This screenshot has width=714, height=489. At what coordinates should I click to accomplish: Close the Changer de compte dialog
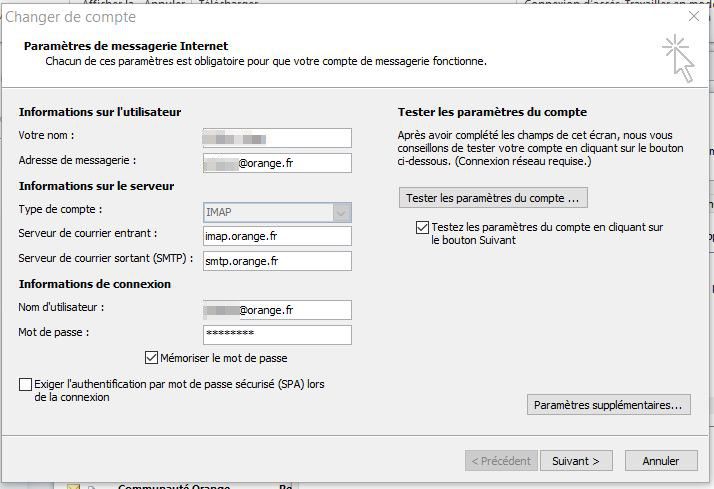click(694, 16)
